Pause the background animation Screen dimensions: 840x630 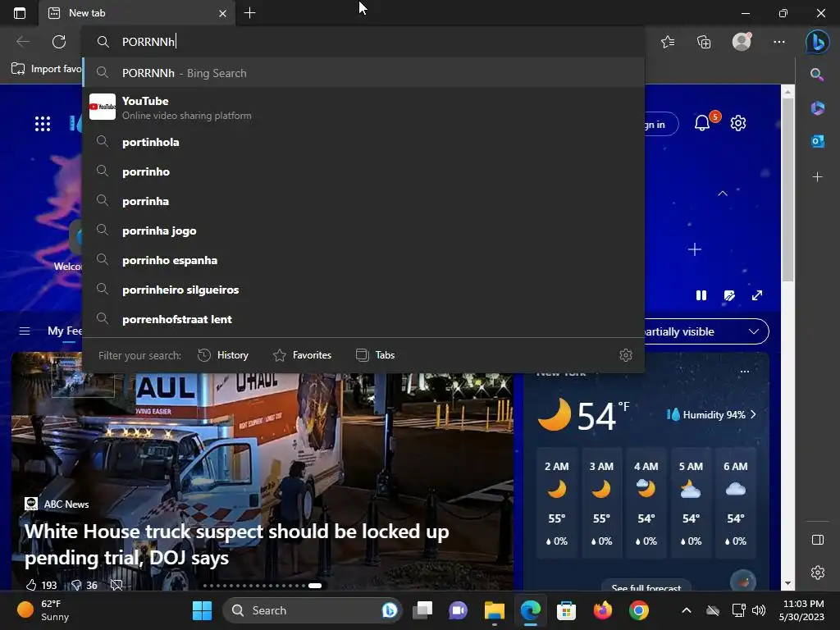(701, 295)
